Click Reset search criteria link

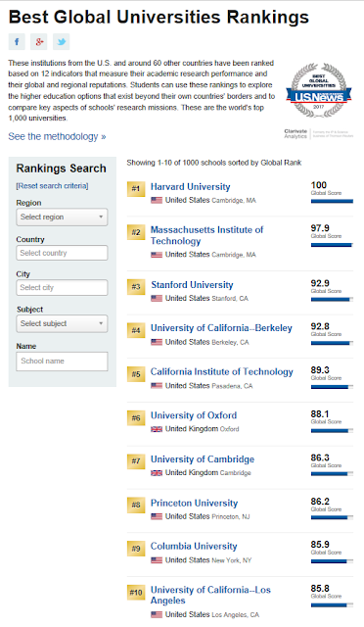52,186
